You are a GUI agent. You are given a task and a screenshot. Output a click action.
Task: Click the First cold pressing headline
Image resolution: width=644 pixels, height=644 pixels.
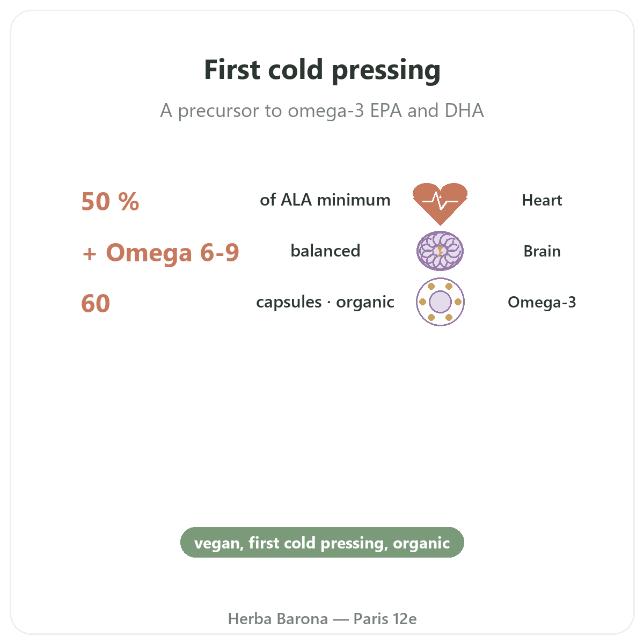pyautogui.click(x=322, y=70)
